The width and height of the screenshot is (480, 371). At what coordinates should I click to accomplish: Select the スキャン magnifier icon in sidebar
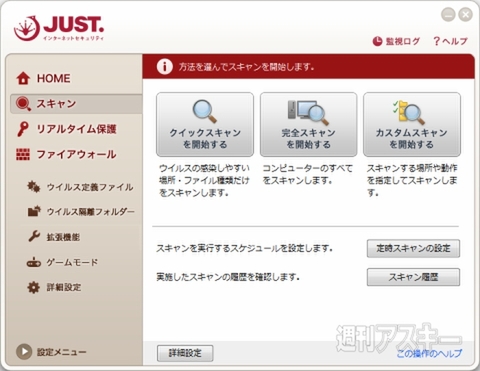click(23, 104)
